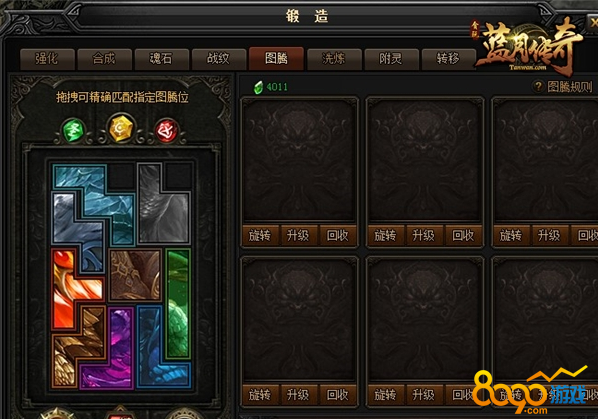This screenshot has width=598, height=419.
Task: Select the green gem icon
Action: point(72,130)
